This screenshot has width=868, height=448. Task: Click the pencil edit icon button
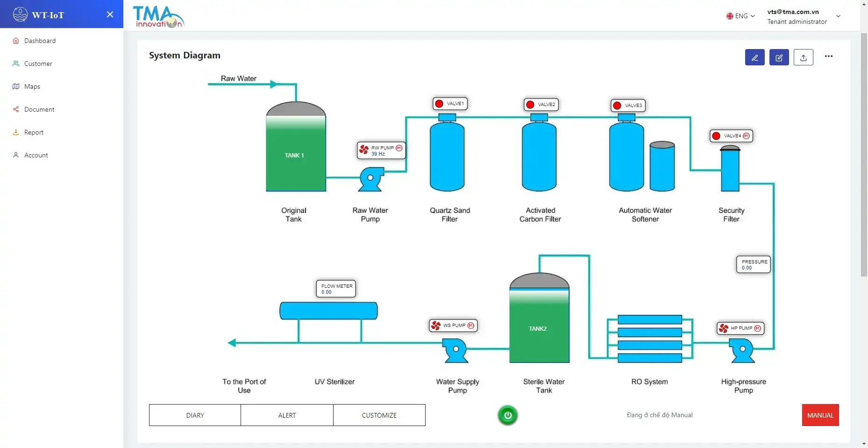(x=754, y=57)
